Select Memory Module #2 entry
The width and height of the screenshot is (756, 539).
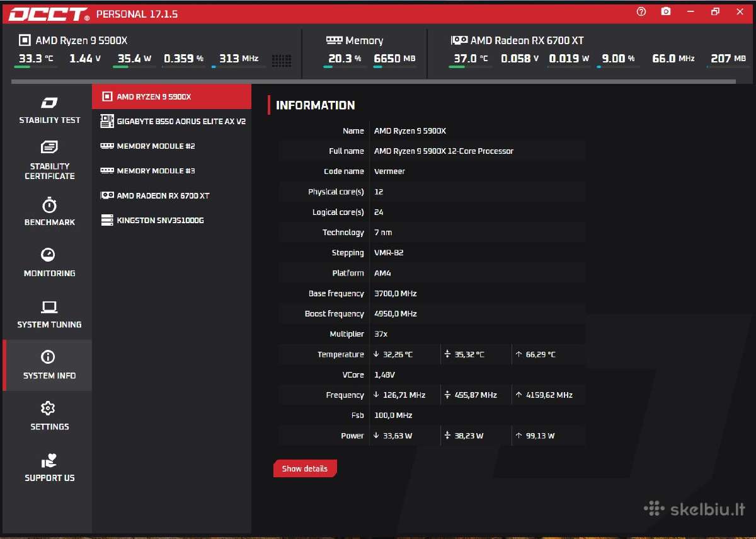point(171,146)
